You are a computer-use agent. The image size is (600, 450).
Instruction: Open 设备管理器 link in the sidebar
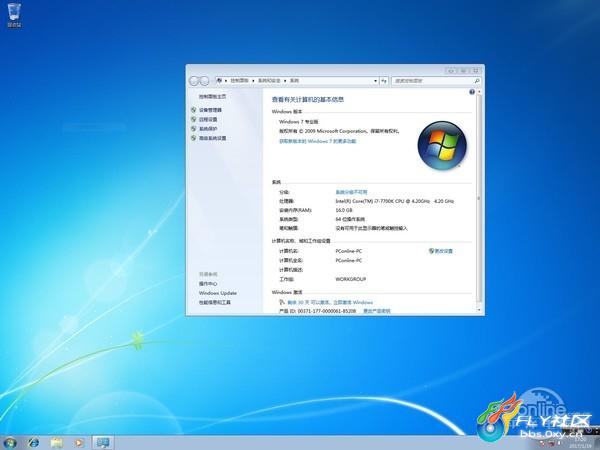[210, 110]
